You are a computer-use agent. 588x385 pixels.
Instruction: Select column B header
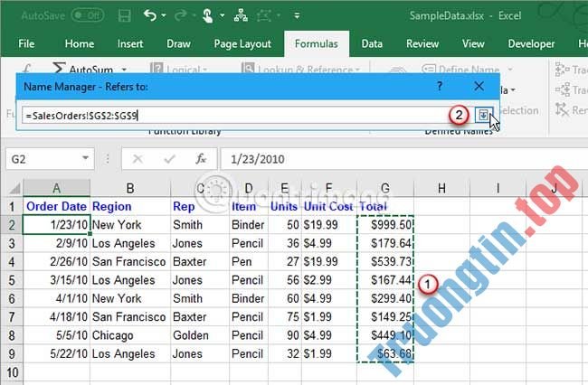130,188
